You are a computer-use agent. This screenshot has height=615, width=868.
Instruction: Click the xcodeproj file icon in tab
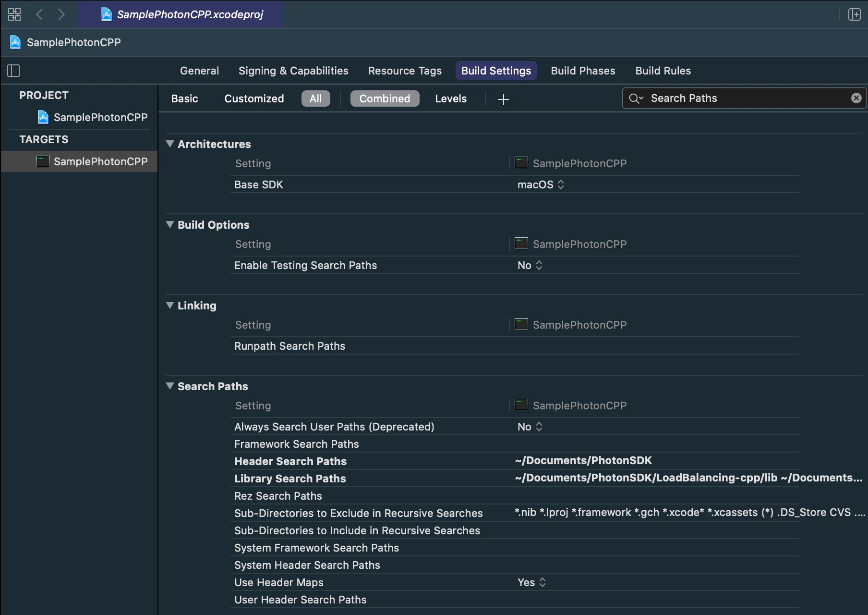[x=106, y=14]
